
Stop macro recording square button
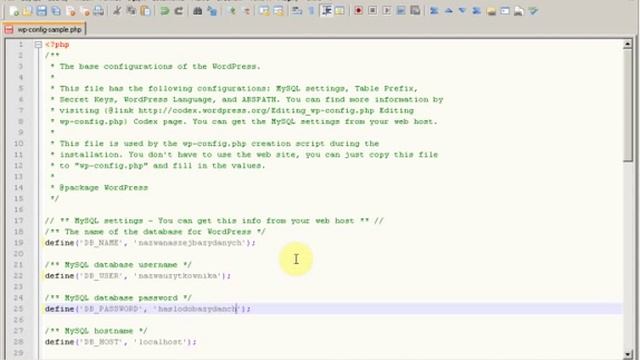[x=372, y=11]
